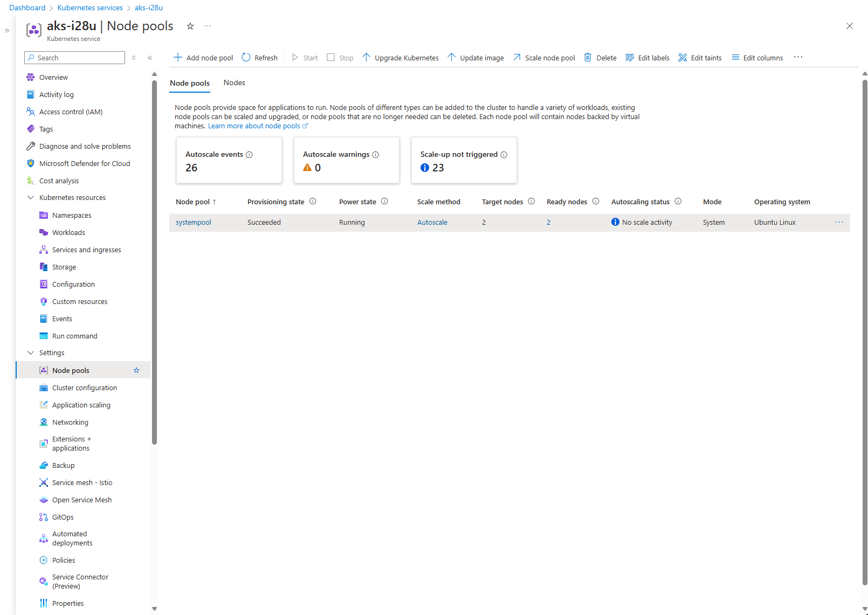Image resolution: width=868 pixels, height=615 pixels.
Task: Favorite the aks-i28u page with star
Action: [190, 26]
